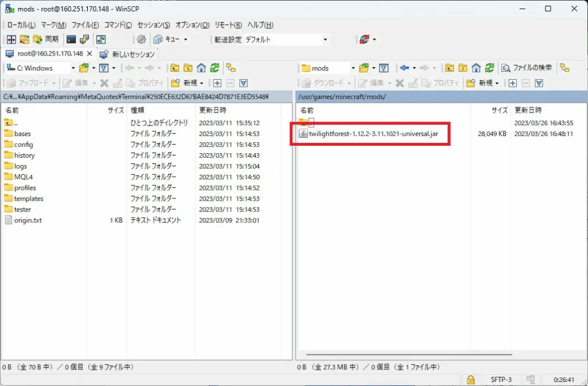Go to parent directory in local panel
This screenshot has width=588, height=386.
coord(175,68)
